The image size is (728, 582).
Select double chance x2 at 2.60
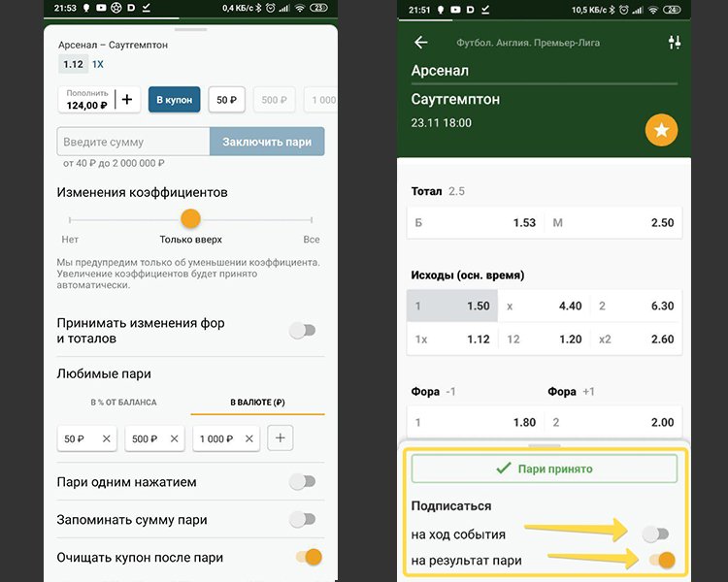pyautogui.click(x=636, y=339)
